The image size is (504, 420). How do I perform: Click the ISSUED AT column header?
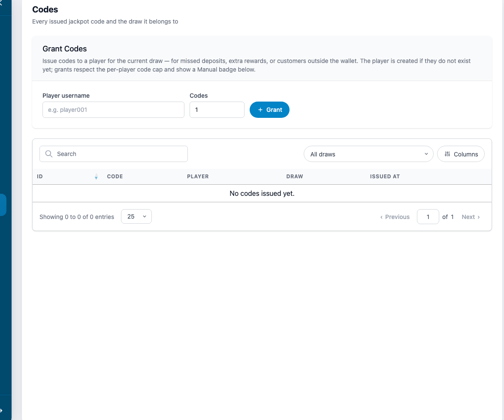(385, 176)
